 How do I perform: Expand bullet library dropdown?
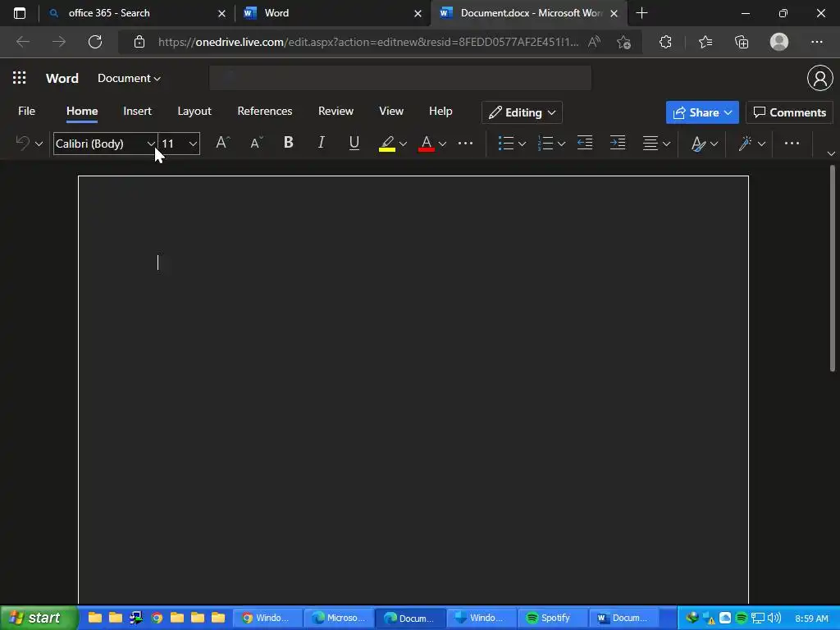point(523,144)
